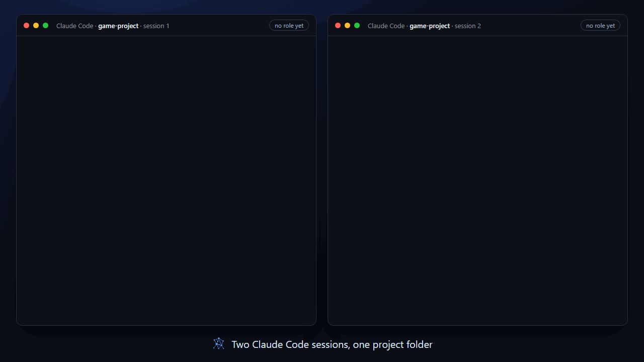Image resolution: width=644 pixels, height=362 pixels.
Task: Click the star-network icon beside the caption
Action: (219, 344)
